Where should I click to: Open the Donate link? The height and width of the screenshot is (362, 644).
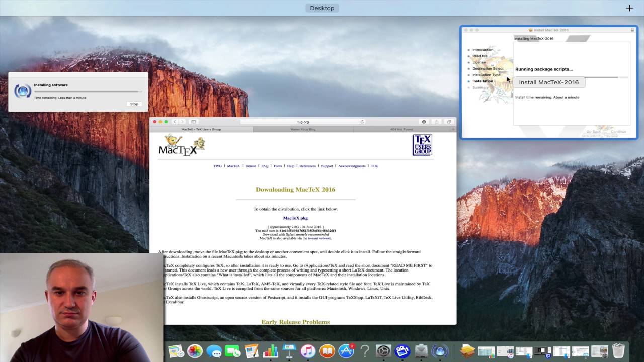tap(251, 166)
